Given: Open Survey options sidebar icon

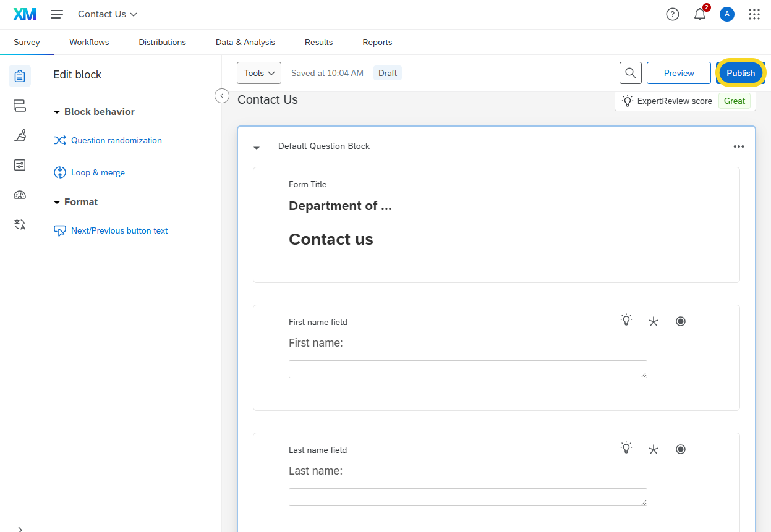Looking at the screenshot, I should click(20, 165).
